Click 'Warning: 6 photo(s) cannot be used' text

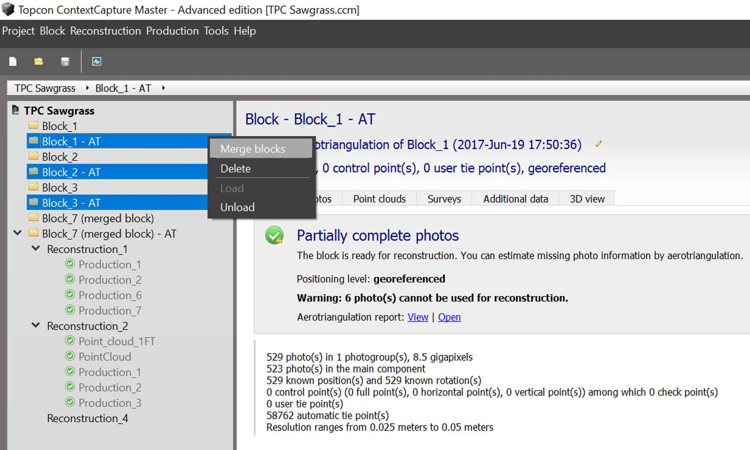pyautogui.click(x=432, y=297)
